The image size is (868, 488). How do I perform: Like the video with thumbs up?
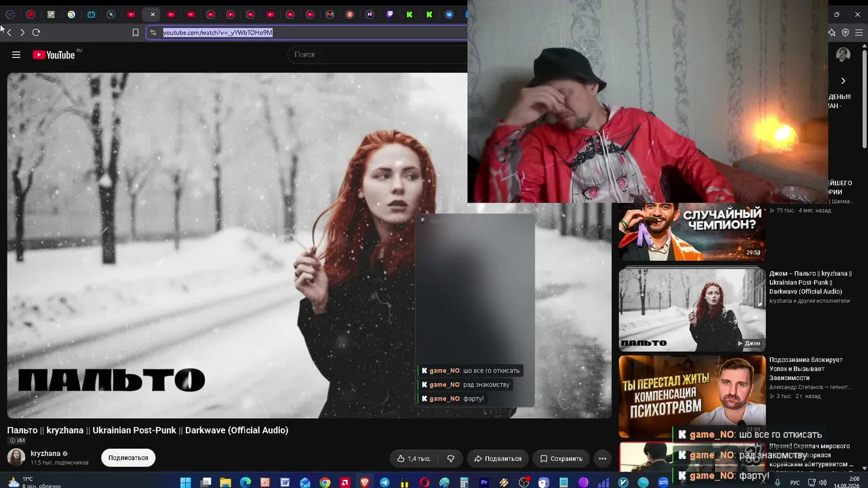[x=414, y=459]
